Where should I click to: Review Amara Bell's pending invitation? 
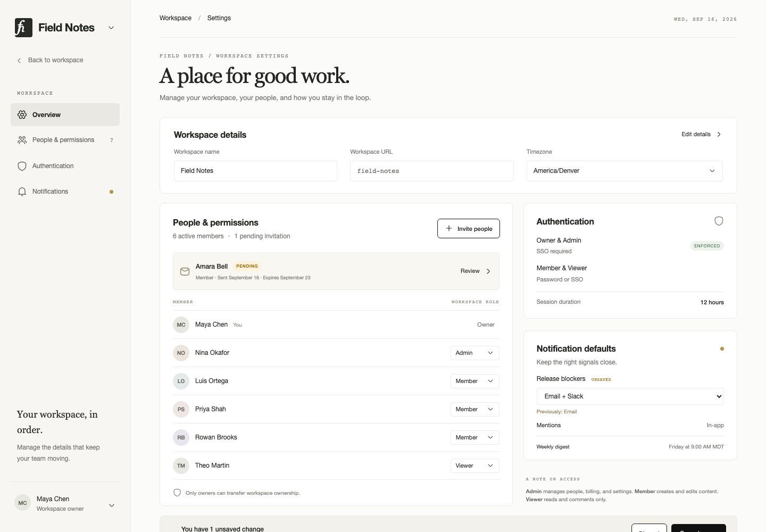(x=476, y=271)
